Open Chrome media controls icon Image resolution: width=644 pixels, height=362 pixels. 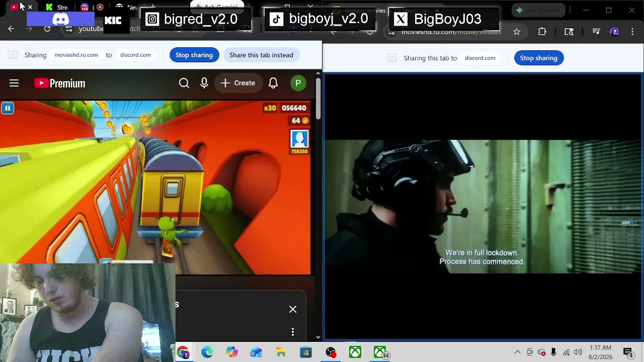(596, 32)
